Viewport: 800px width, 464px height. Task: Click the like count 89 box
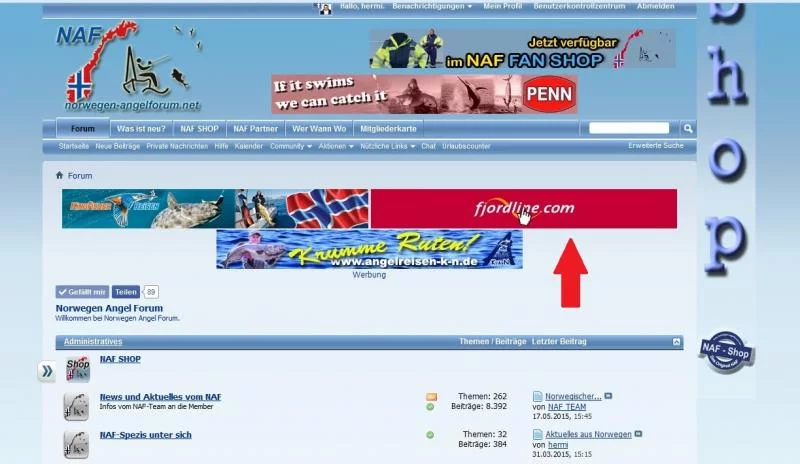pos(151,292)
